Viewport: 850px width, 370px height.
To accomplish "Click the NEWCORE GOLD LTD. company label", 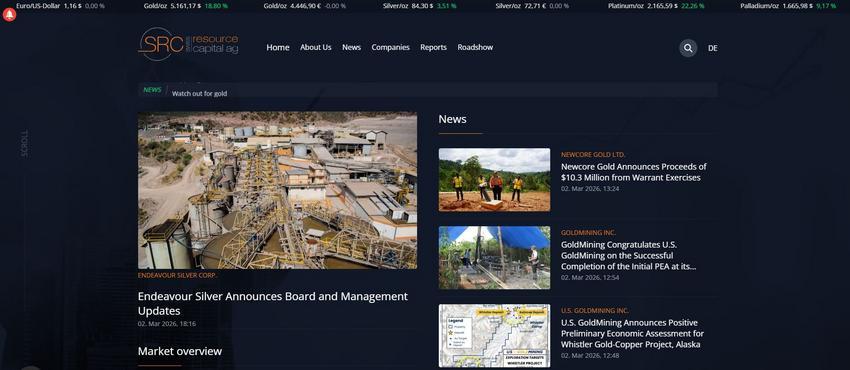I will [x=593, y=155].
